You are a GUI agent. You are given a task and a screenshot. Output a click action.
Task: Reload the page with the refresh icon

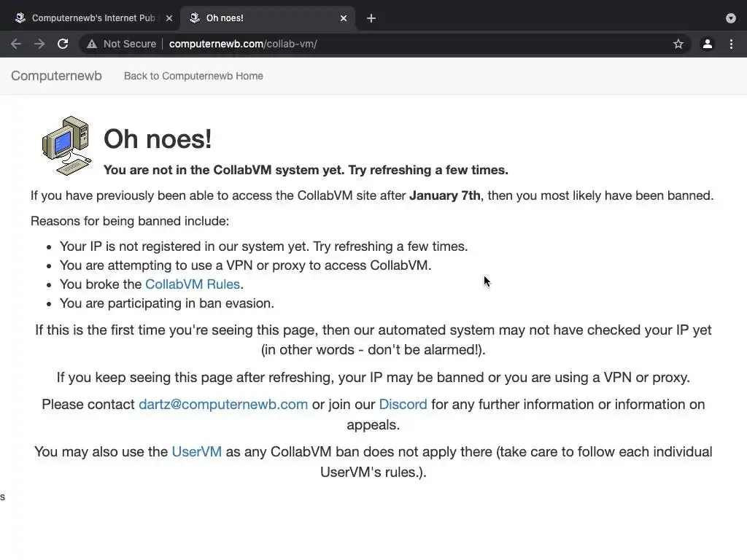[63, 44]
